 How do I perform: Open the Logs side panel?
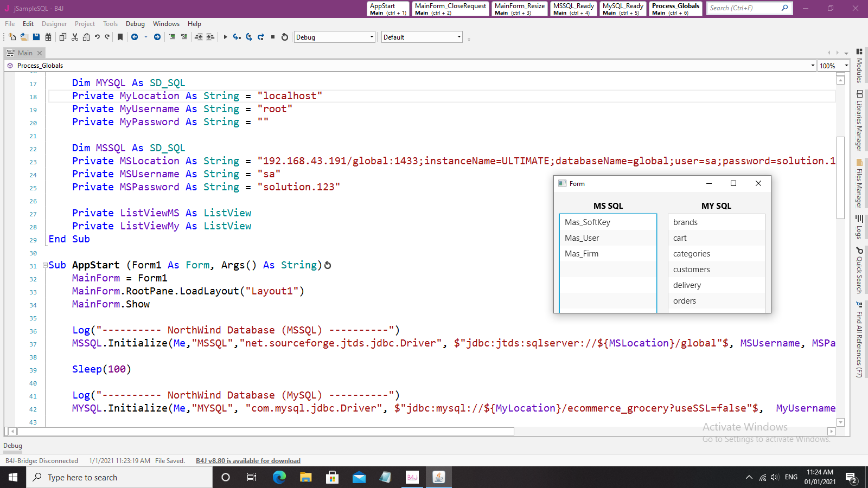click(859, 227)
